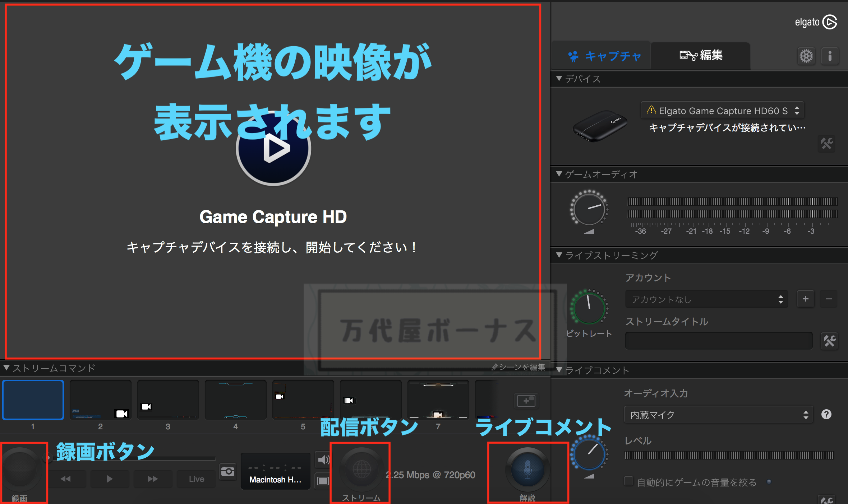Add a streaming account with plus button

tap(805, 299)
